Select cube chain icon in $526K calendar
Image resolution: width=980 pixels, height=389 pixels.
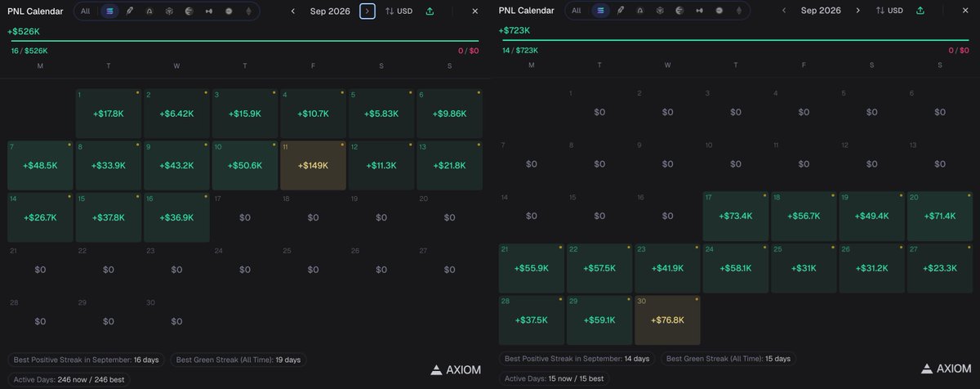tap(169, 11)
